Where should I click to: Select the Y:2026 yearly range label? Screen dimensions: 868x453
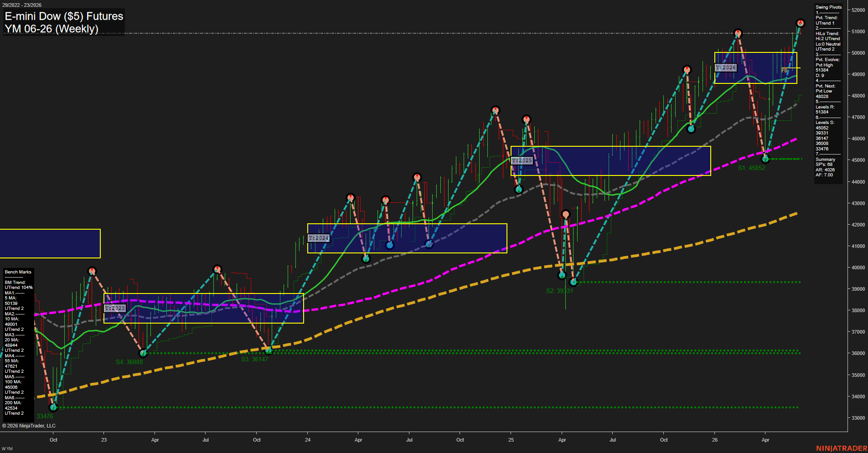pos(725,67)
